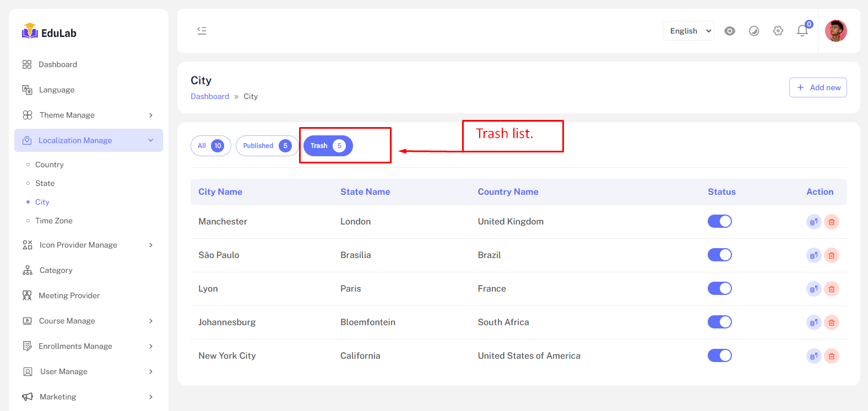This screenshot has width=868, height=411.
Task: Restore the Lyon city row
Action: [813, 289]
